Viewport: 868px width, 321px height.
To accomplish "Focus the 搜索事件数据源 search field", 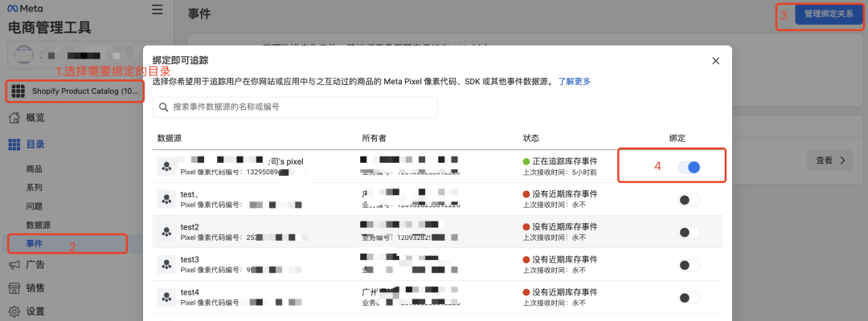I will tap(295, 108).
